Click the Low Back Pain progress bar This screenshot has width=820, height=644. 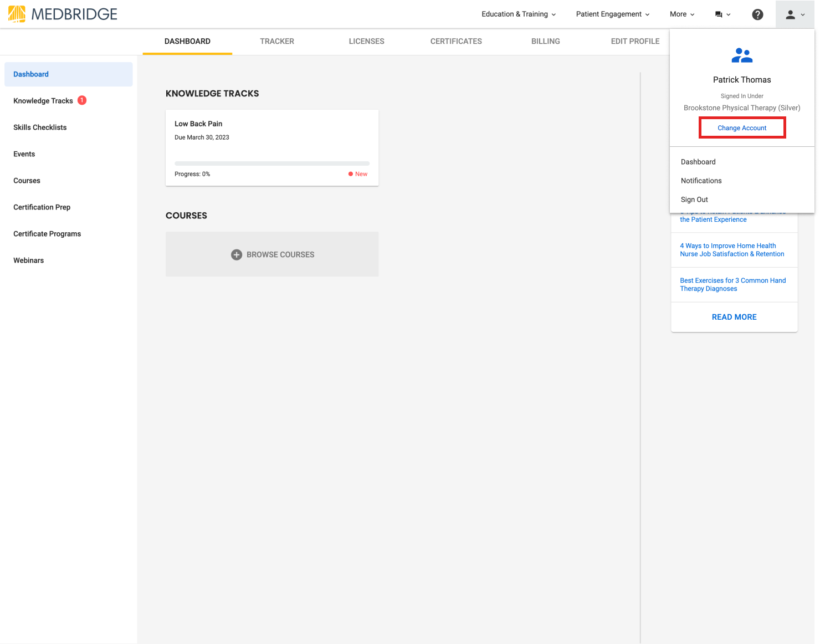(271, 163)
